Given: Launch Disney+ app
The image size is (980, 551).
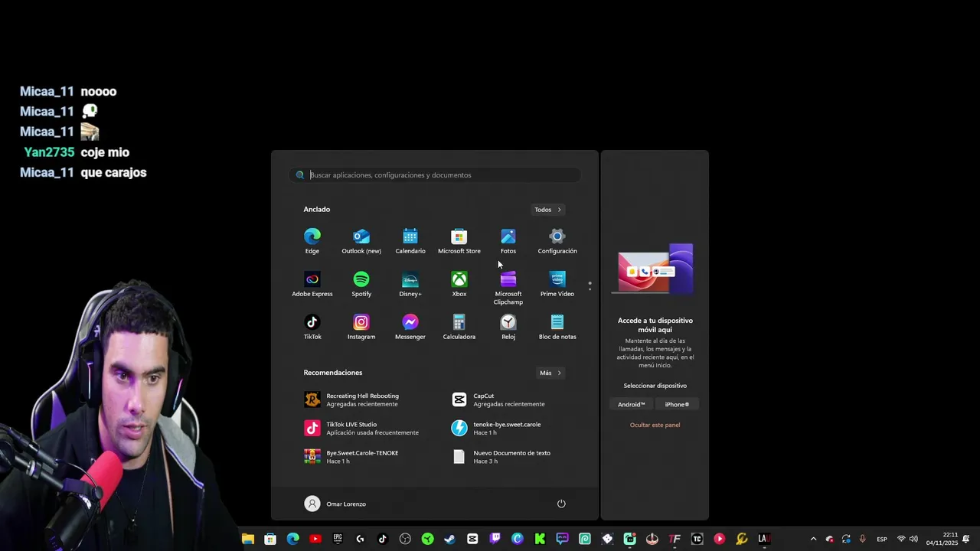Looking at the screenshot, I should click(x=410, y=284).
